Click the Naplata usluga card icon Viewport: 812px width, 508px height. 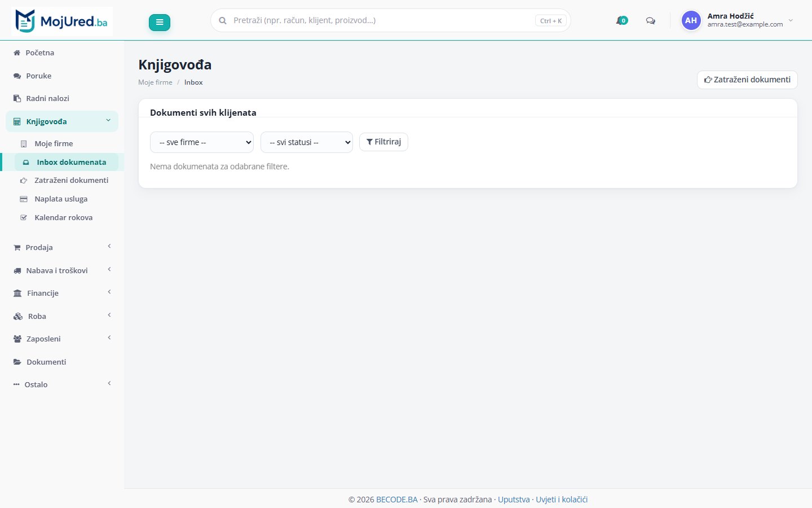point(24,199)
